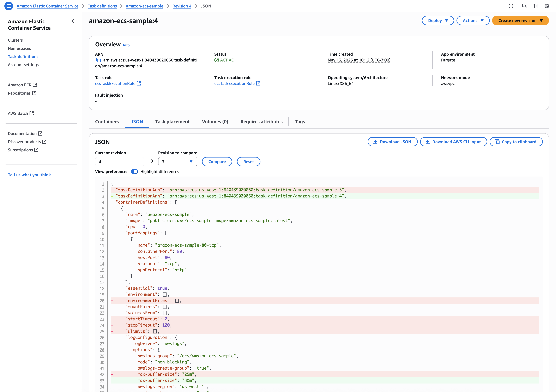Open Task execution role ecsTaskExecutionRole link
556x392 pixels.
(237, 83)
